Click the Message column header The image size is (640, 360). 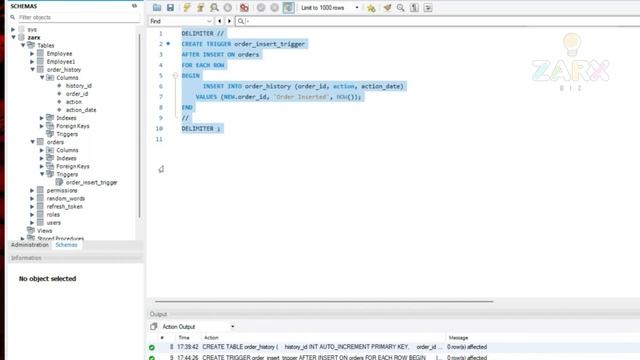pyautogui.click(x=458, y=338)
